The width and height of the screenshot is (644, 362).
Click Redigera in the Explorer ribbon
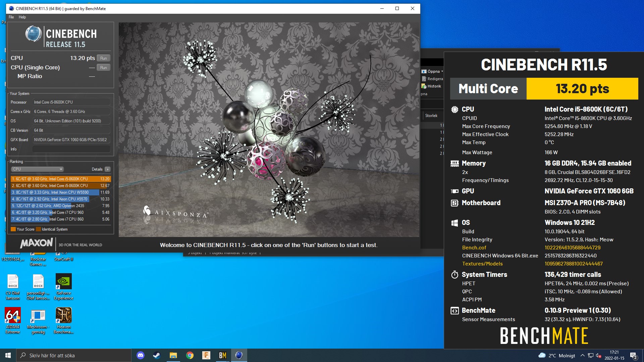point(433,79)
